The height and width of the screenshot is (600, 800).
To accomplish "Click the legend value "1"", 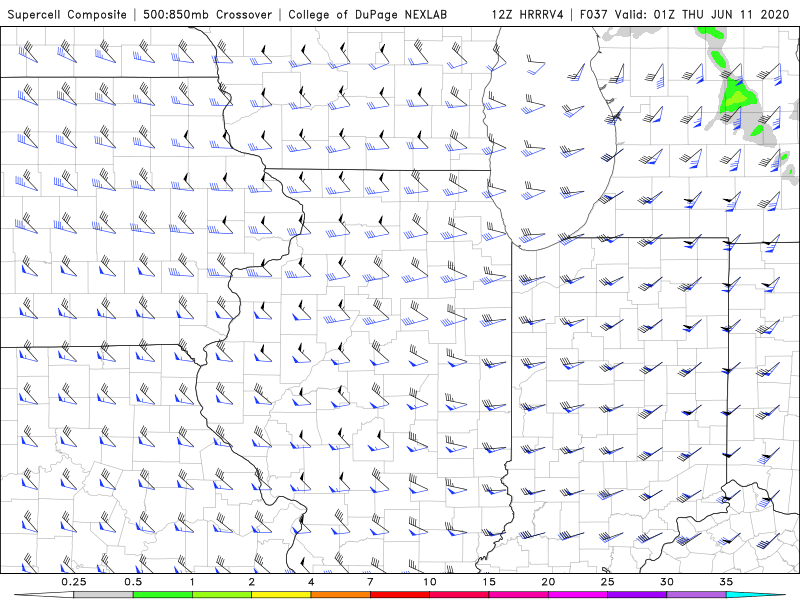I will (x=192, y=582).
